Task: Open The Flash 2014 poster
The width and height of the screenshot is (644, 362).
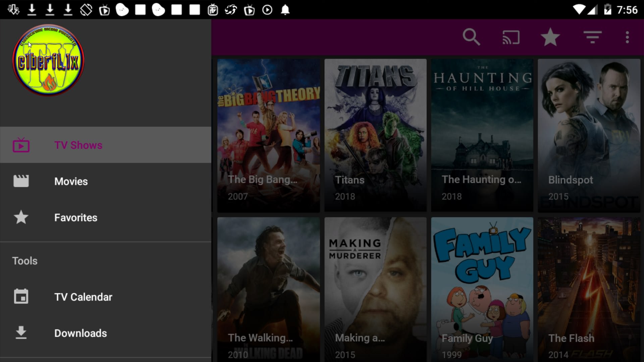Action: click(x=589, y=290)
